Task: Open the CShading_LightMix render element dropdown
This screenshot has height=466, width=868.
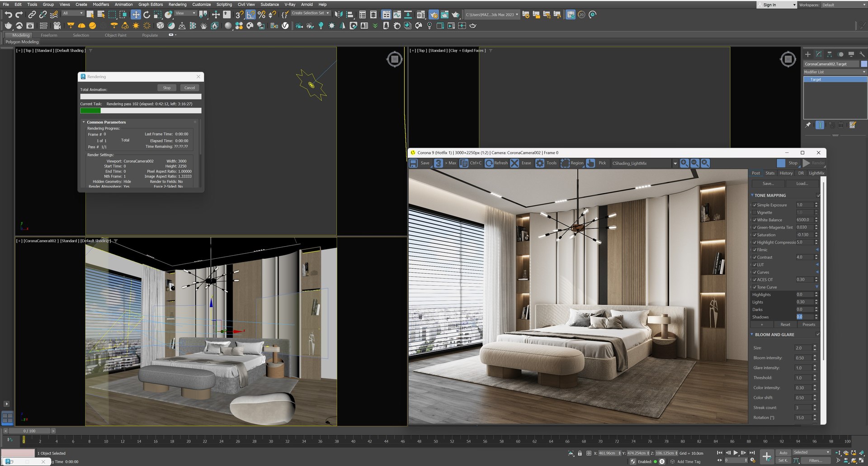Action: [675, 163]
